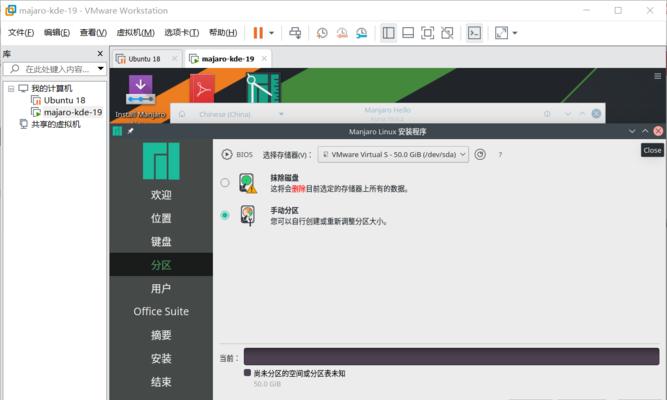Open the storage device dropdown

coord(393,154)
